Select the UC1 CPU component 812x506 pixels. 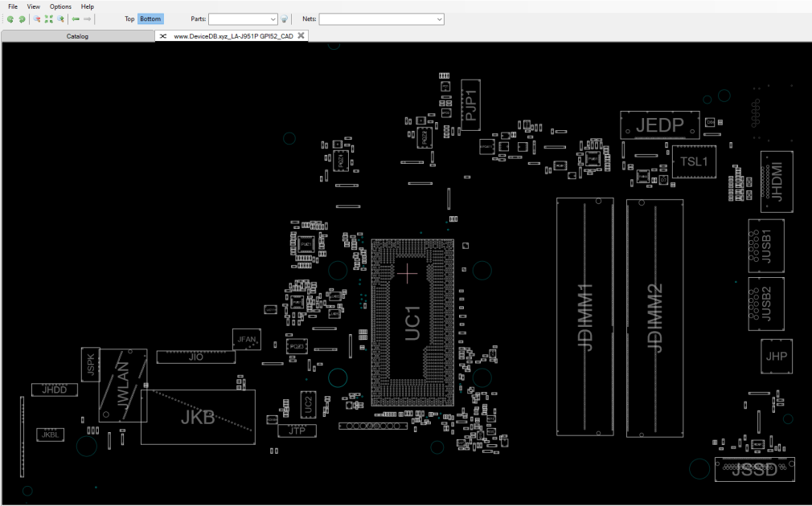click(412, 323)
